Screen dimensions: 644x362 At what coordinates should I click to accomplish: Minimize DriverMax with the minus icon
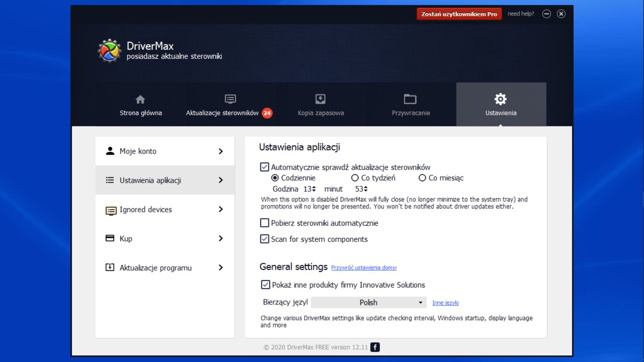(x=547, y=14)
